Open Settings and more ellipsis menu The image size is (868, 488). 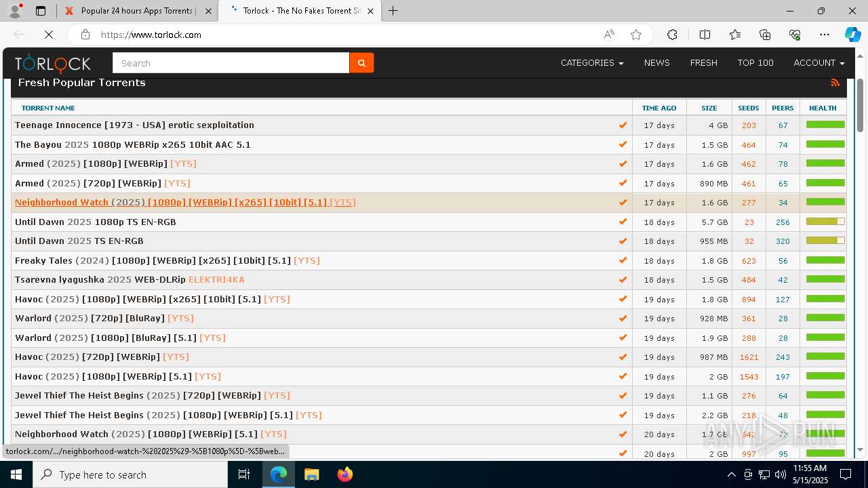[x=825, y=35]
